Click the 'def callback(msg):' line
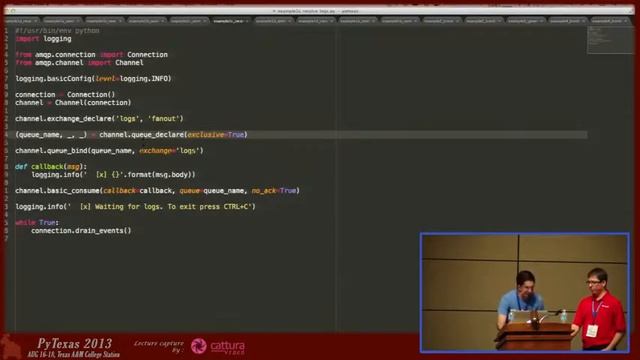Screen dimensions: 640x360 tap(51, 167)
